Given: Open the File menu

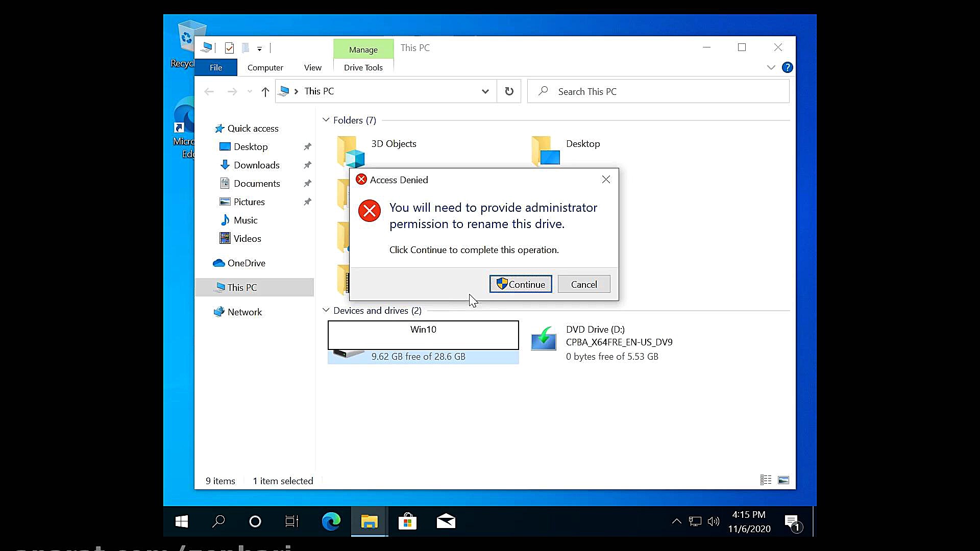Looking at the screenshot, I should click(216, 67).
